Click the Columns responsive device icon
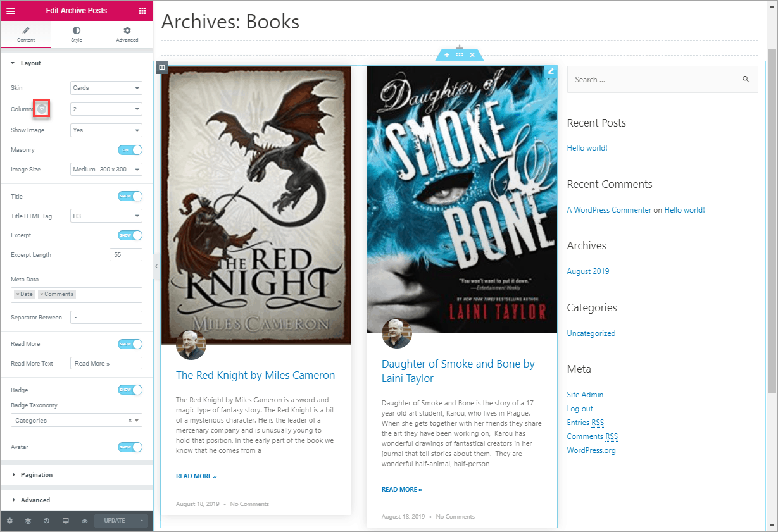The height and width of the screenshot is (532, 778). coord(42,109)
